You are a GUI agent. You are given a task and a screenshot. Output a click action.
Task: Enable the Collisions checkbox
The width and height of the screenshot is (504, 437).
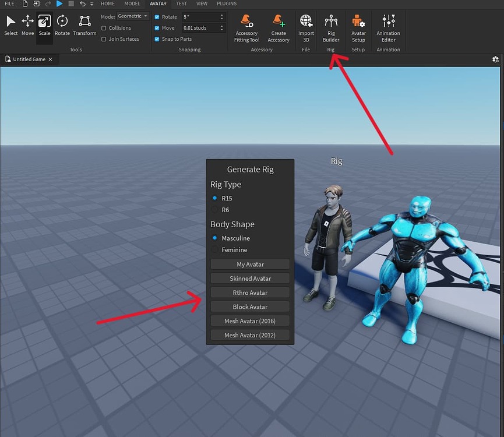point(104,29)
